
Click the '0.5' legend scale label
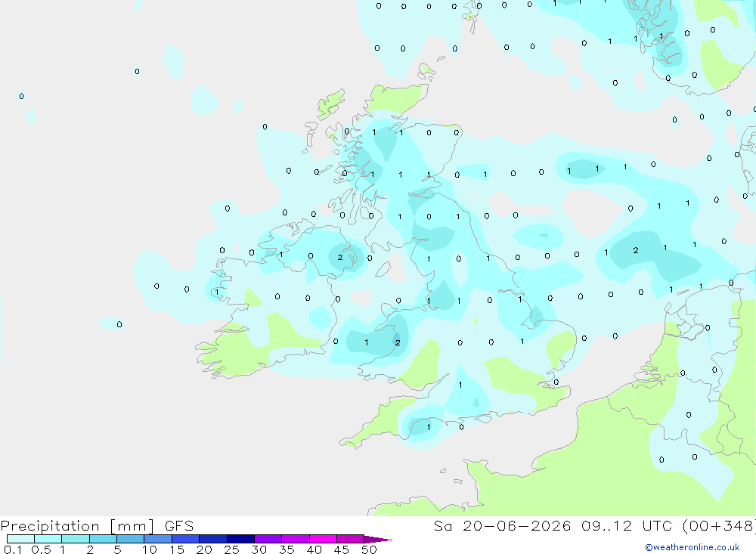[x=41, y=549]
